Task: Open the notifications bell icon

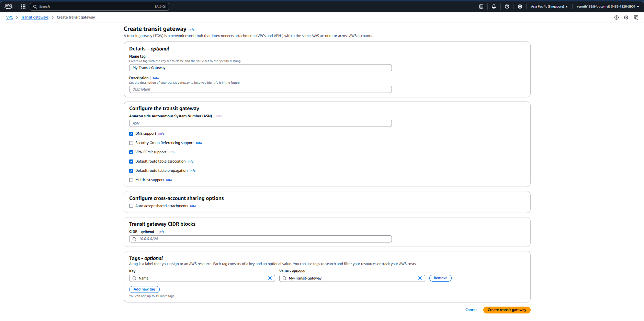Action: pos(494,7)
